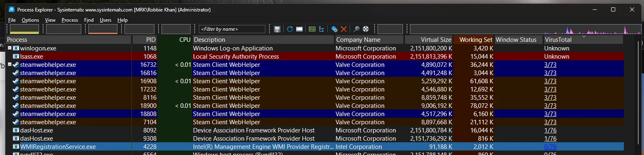This screenshot has height=155, width=644.
Task: Click the PID 4228 cell
Action: pos(150,147)
